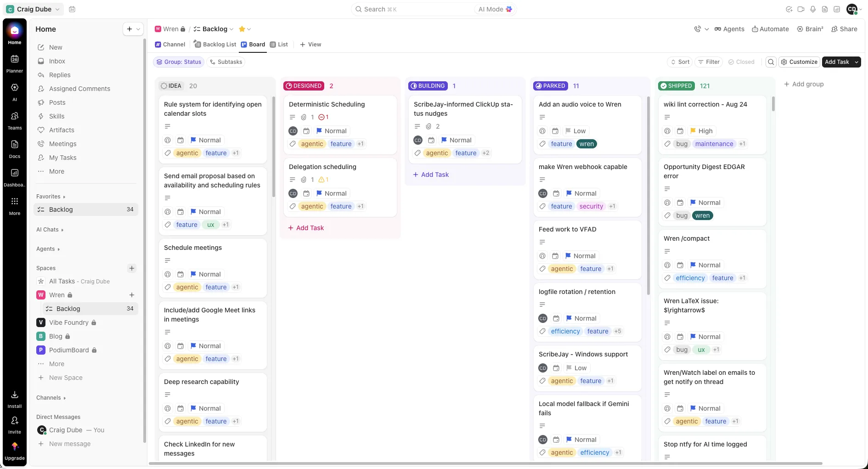Click the calendar icon next to Craig Dube workspace
This screenshot has width=868, height=469.
[72, 9]
